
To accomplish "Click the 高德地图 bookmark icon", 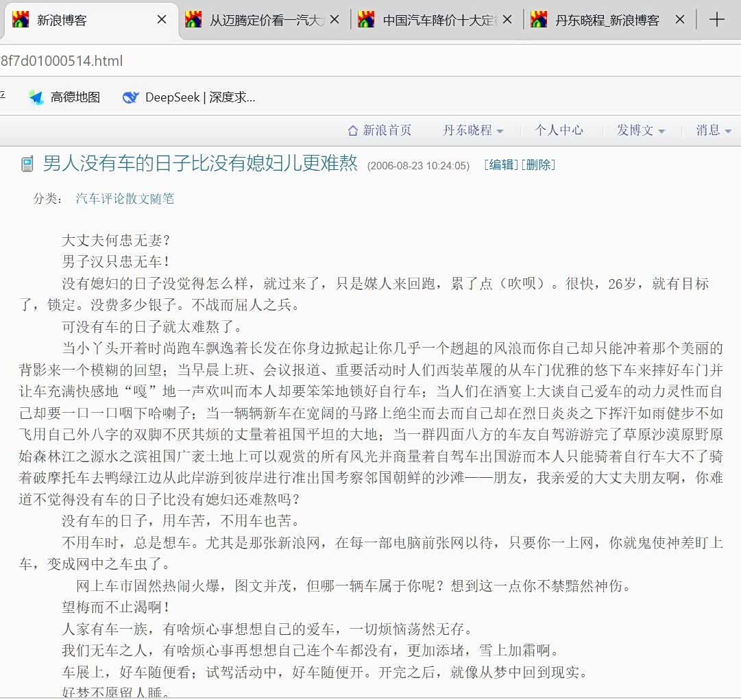I will (x=36, y=97).
